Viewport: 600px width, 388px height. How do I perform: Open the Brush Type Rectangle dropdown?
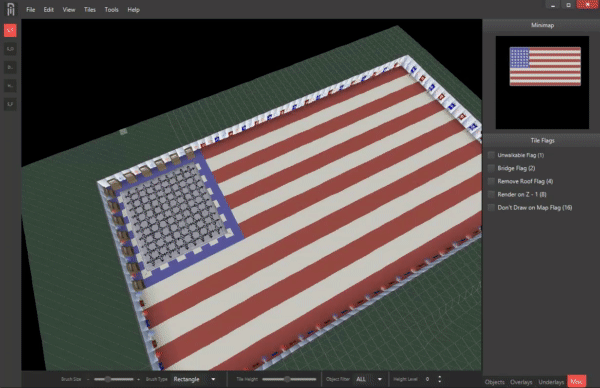195,379
